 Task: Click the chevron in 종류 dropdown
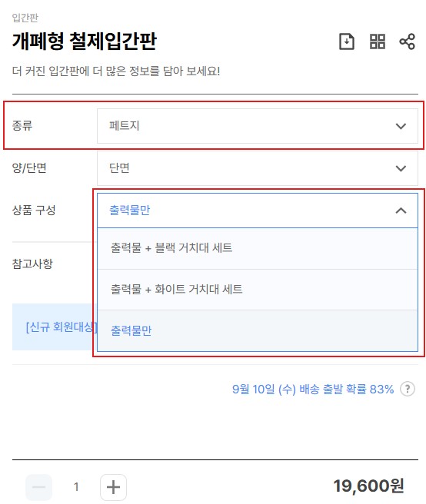point(401,126)
